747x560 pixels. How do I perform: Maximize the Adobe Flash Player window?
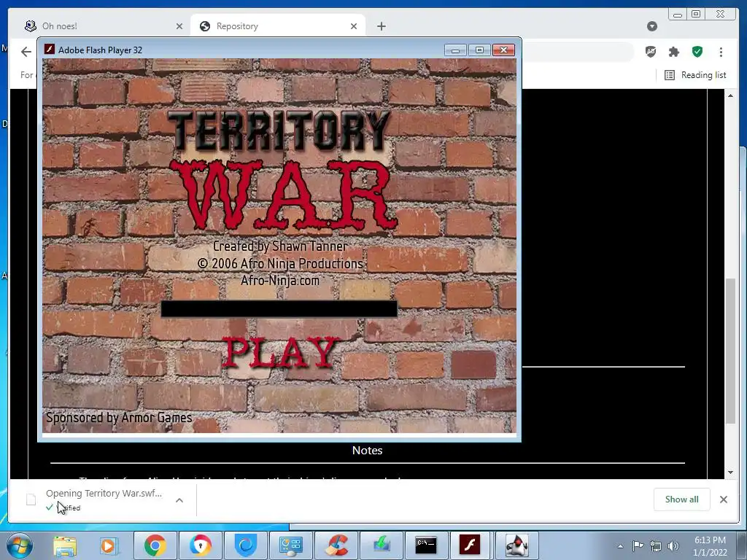(479, 50)
